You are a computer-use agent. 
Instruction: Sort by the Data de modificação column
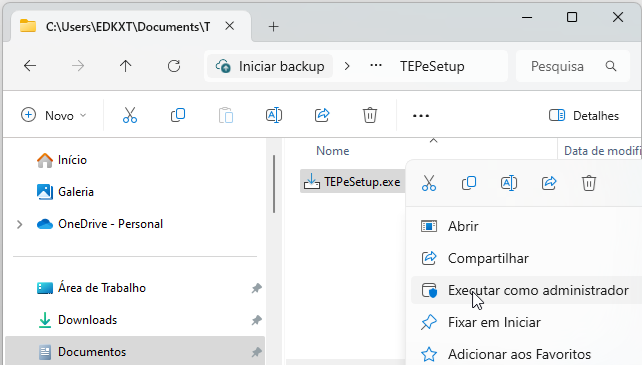(602, 151)
